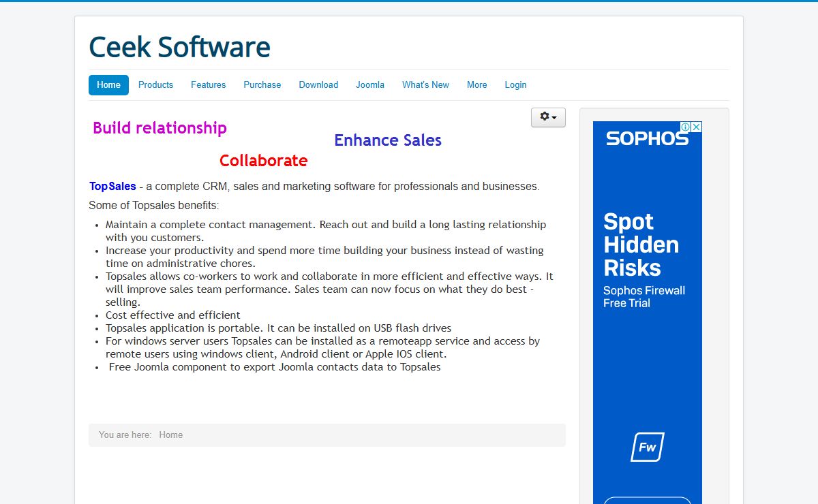
Task: Click the 'Some of Topsales benefits:' text
Action: coord(154,206)
